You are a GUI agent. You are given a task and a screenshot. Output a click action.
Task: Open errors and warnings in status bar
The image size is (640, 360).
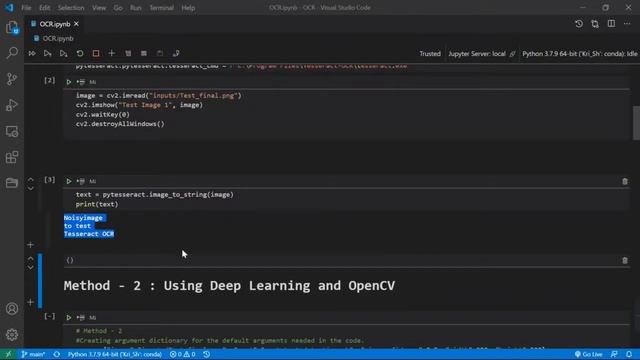click(182, 354)
